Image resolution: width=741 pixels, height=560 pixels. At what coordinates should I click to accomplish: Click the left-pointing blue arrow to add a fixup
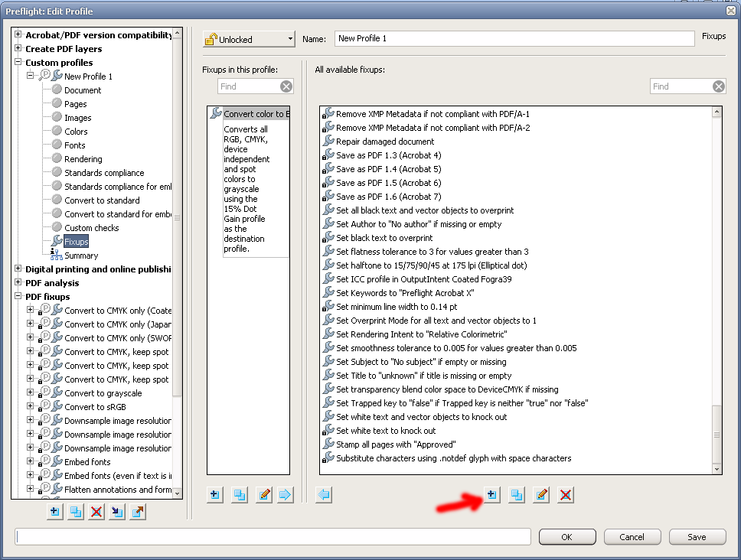tap(324, 495)
